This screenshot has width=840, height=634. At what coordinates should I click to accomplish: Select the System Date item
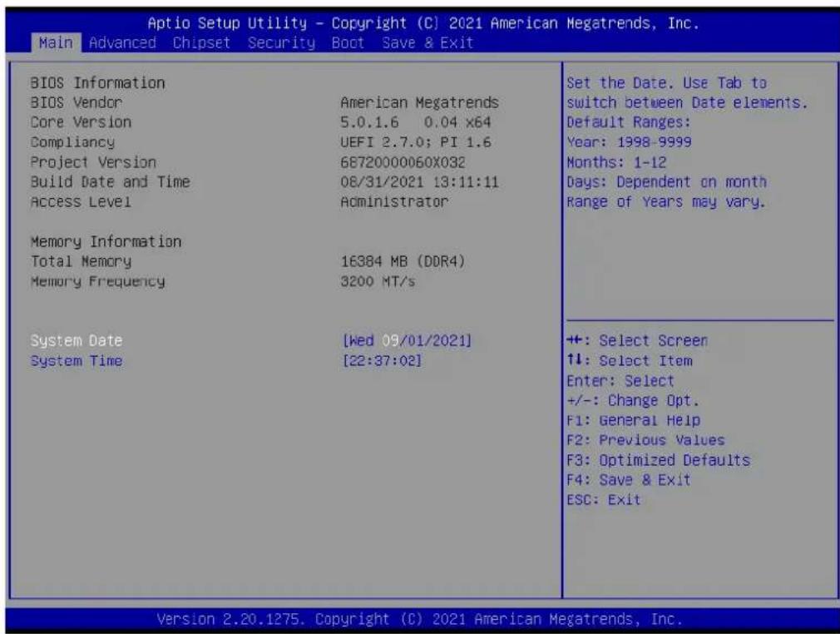pyautogui.click(x=76, y=340)
